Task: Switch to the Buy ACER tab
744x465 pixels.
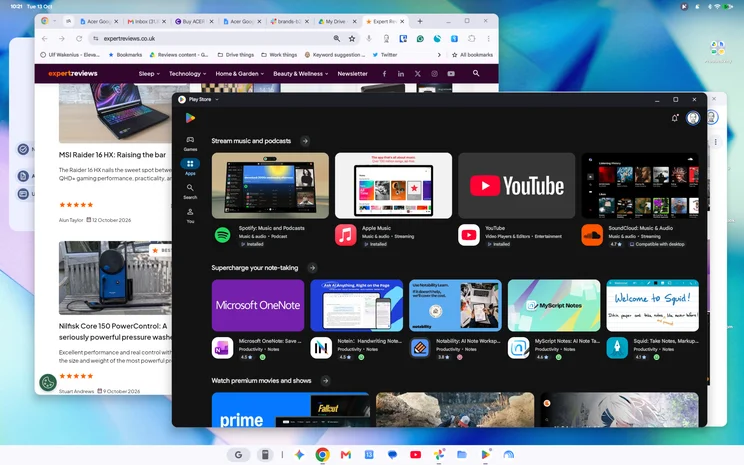Action: pyautogui.click(x=194, y=21)
